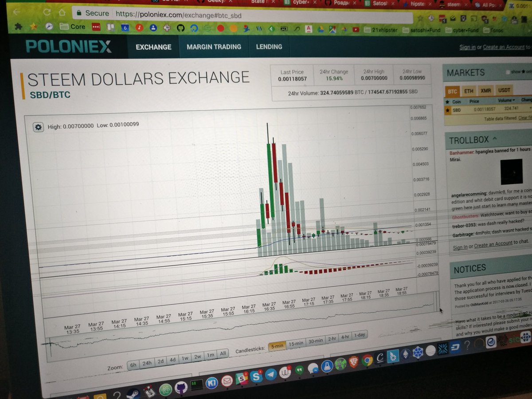532x399 pixels.
Task: Click Create an Account in header
Action: 504,47
